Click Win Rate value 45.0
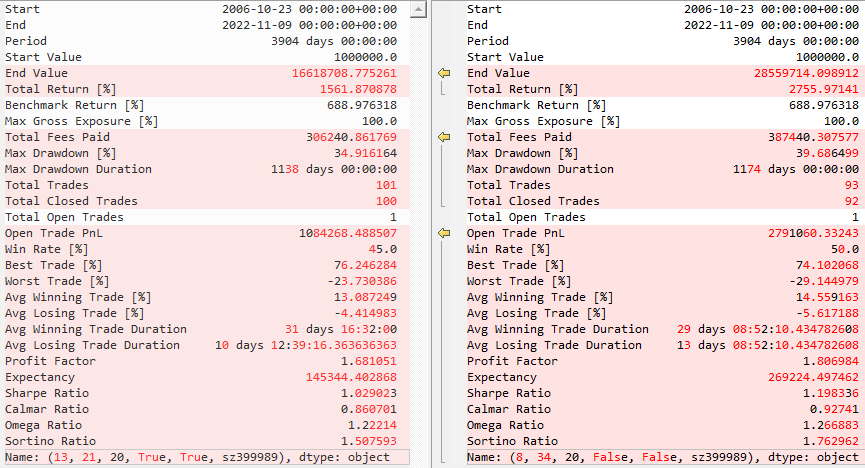 point(383,249)
